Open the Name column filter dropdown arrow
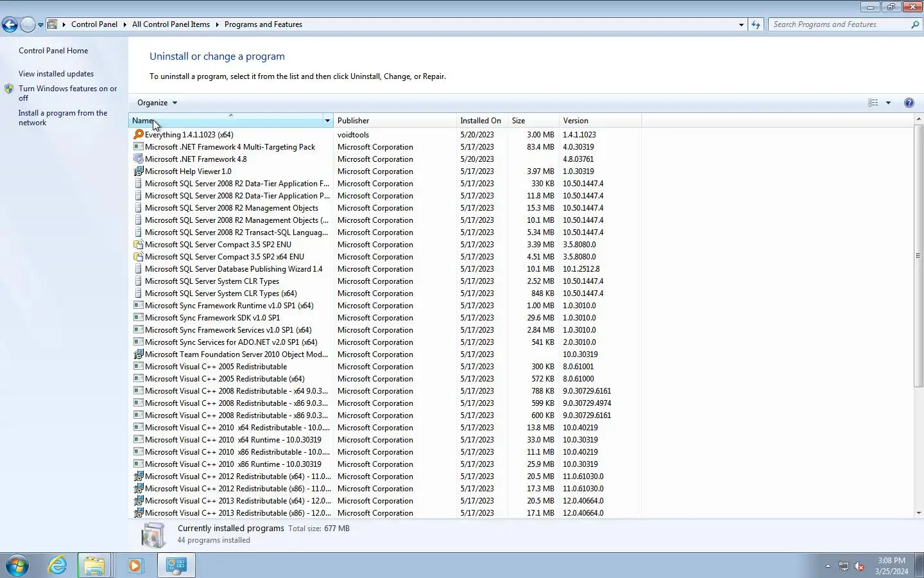Screen dimensions: 924x578 pos(327,121)
